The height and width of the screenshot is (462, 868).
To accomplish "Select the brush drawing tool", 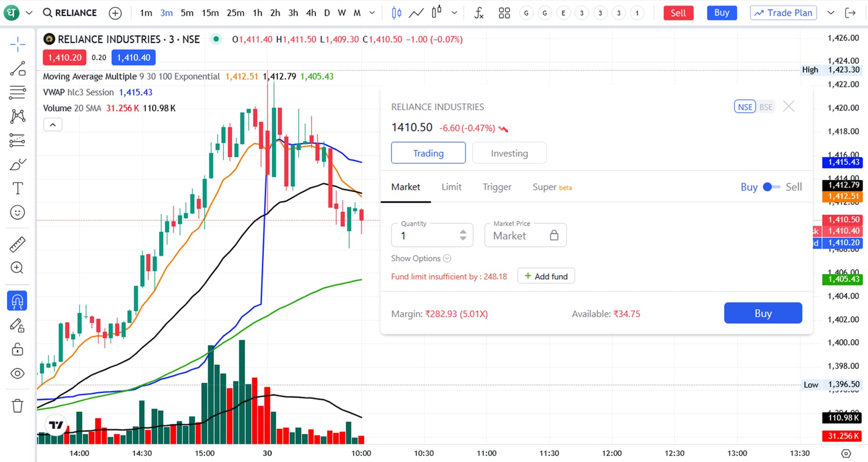I will tap(18, 164).
